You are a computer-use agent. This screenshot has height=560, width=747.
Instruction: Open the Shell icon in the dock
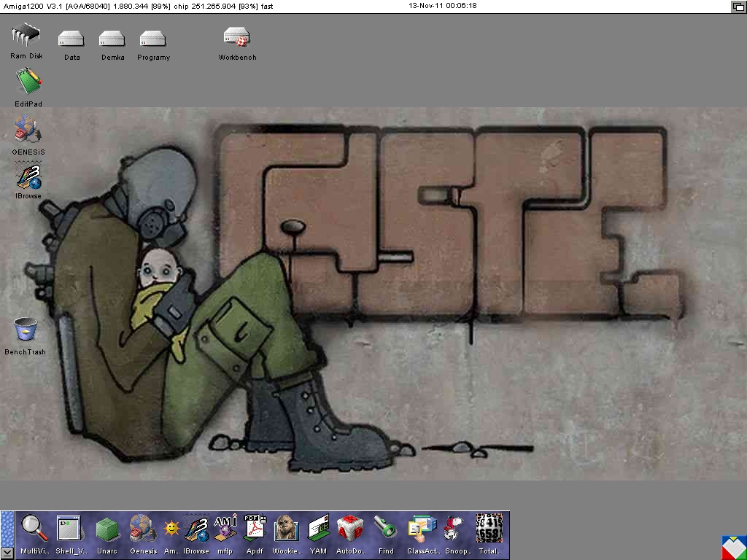tap(69, 529)
